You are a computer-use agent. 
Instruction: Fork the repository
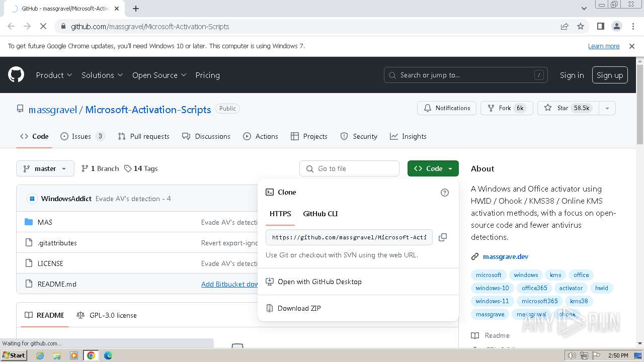coord(507,108)
